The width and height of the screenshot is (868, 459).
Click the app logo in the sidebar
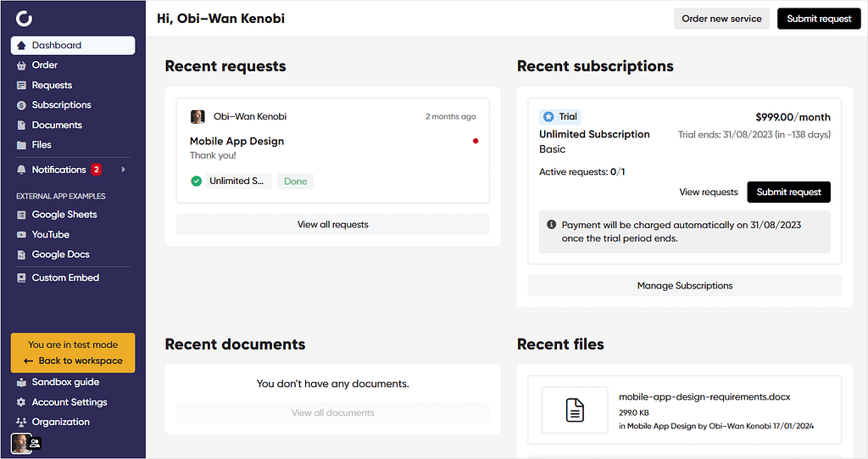(24, 19)
